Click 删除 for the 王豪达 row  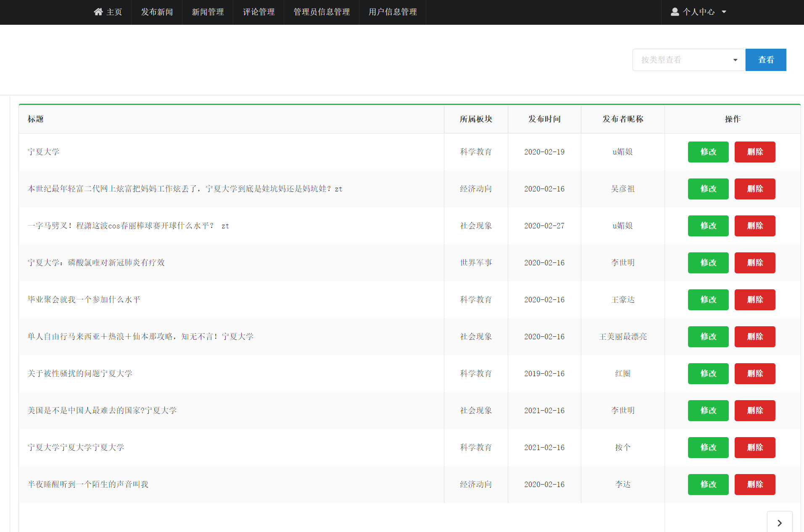click(755, 300)
